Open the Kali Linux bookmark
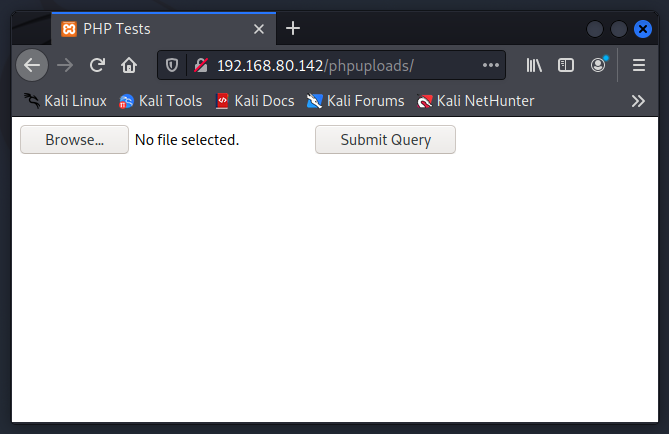 coord(65,100)
